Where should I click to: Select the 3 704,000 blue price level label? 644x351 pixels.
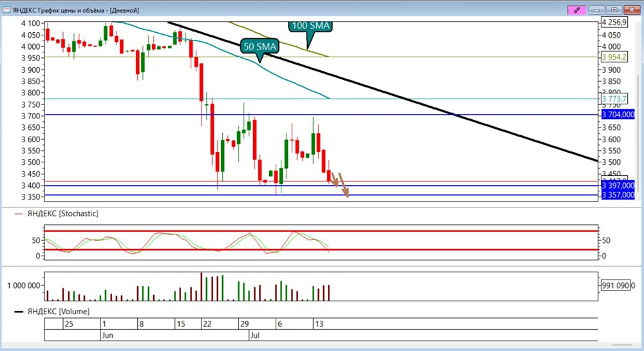coord(618,115)
